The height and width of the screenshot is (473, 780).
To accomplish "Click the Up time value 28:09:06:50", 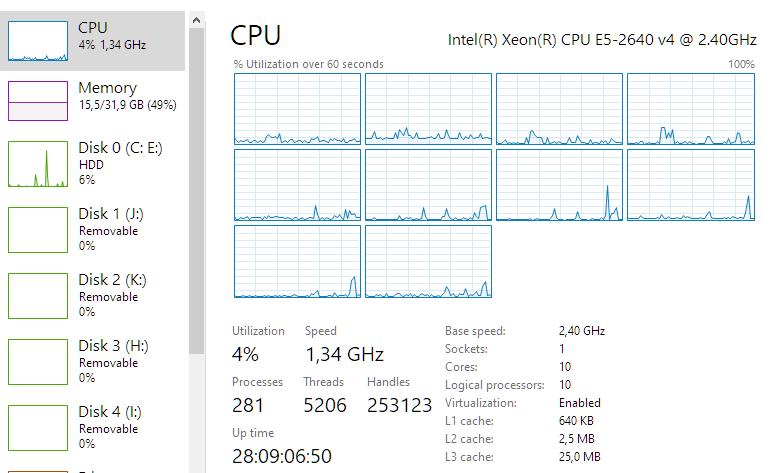I will pyautogui.click(x=283, y=456).
